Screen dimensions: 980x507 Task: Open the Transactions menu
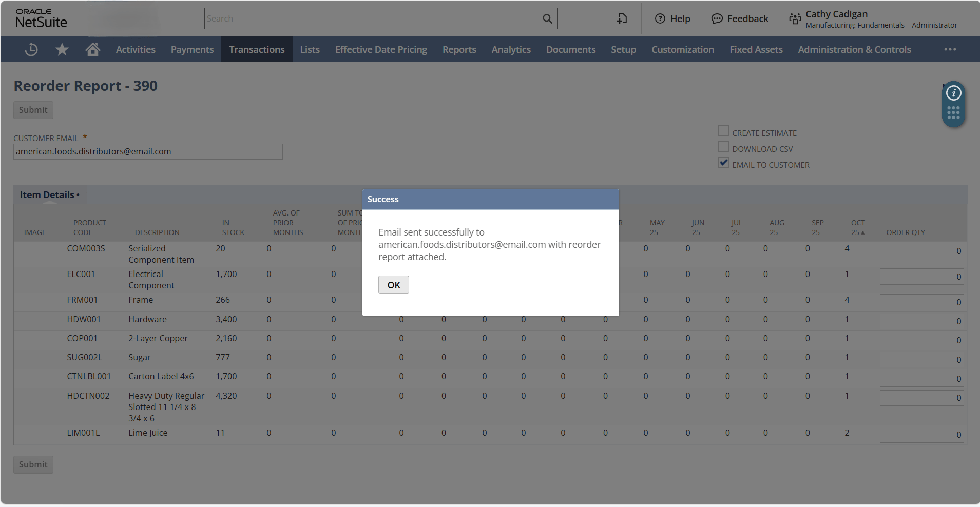(x=257, y=49)
